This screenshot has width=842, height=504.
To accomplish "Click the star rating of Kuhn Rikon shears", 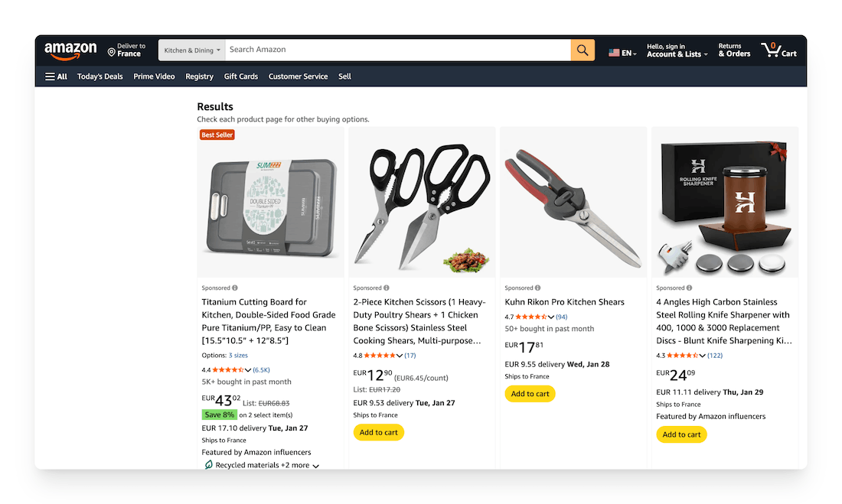I will click(530, 317).
